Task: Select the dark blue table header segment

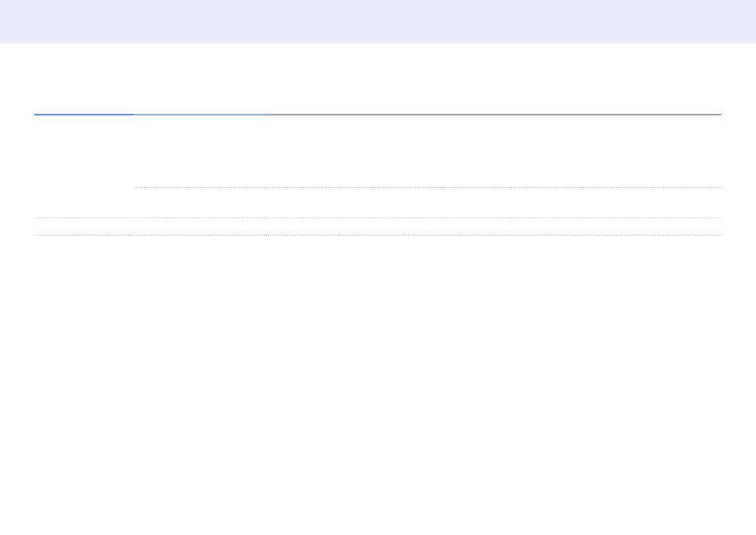Action: click(x=84, y=115)
